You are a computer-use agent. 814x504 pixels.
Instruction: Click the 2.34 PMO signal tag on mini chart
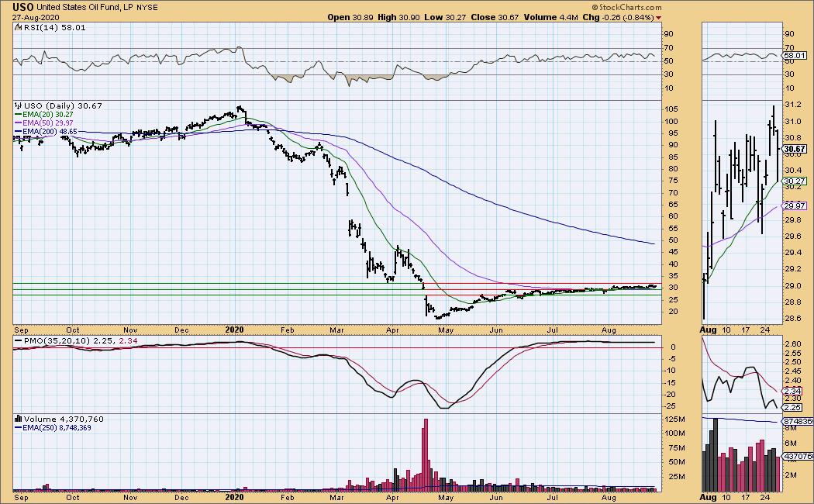pyautogui.click(x=792, y=392)
